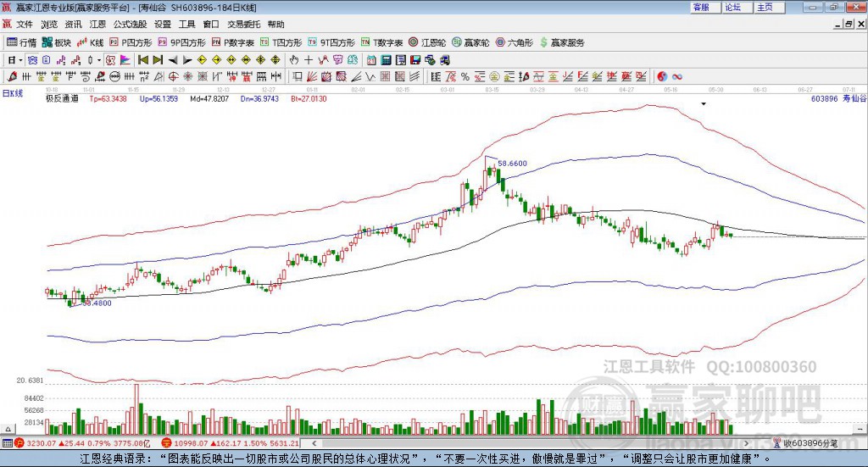Click the Bt=27.0130 value
Screen dimensions: 868x467
(309, 98)
